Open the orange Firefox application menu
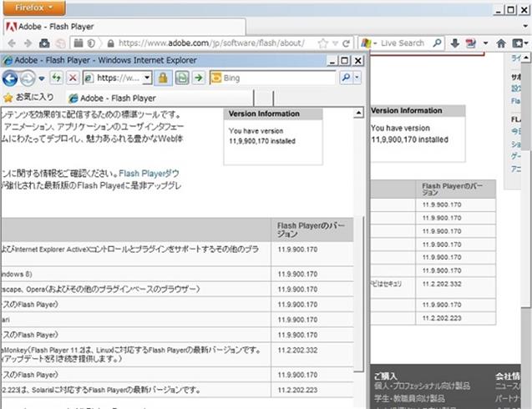This screenshot has width=532, height=409. (x=34, y=8)
